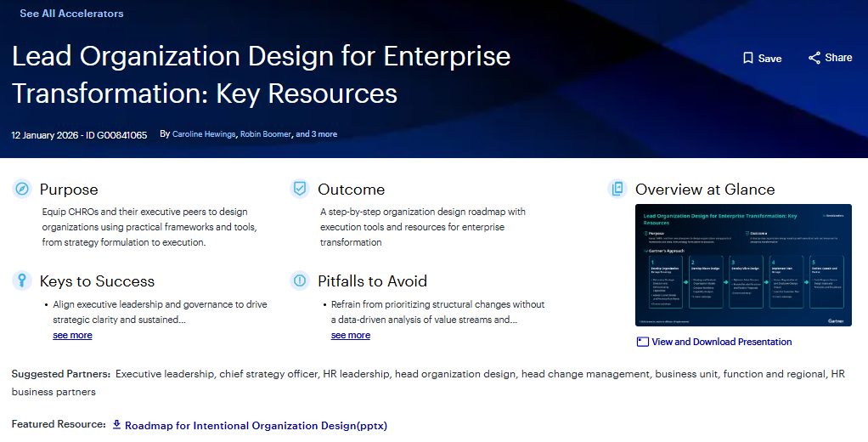Click the Pitfalls to Avoid warning icon
The height and width of the screenshot is (442, 868).
click(299, 280)
